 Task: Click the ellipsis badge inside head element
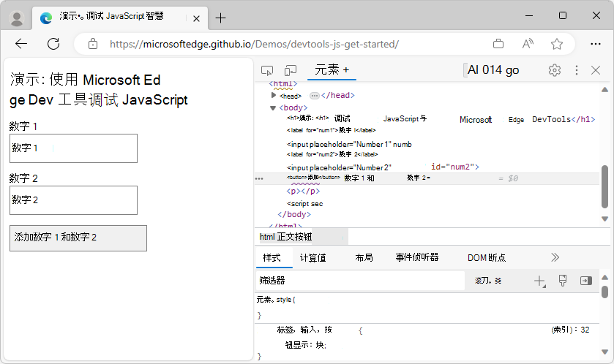pyautogui.click(x=315, y=96)
